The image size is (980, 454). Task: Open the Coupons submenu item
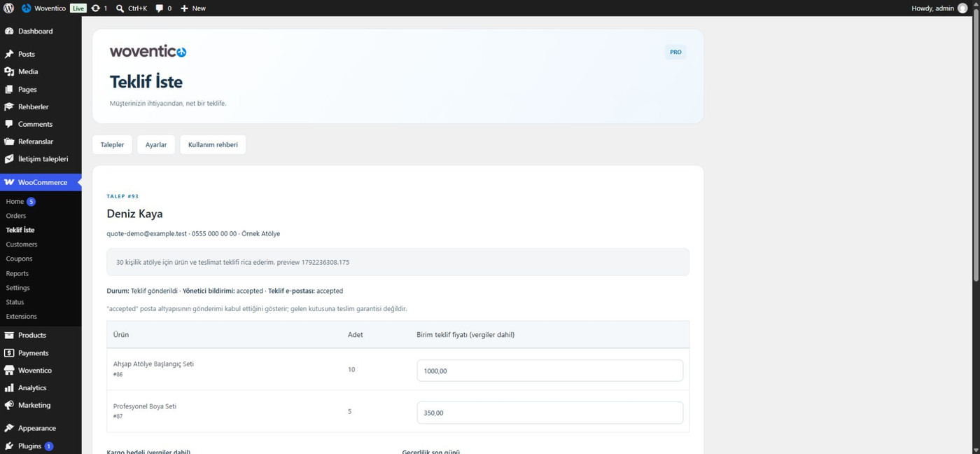[19, 259]
